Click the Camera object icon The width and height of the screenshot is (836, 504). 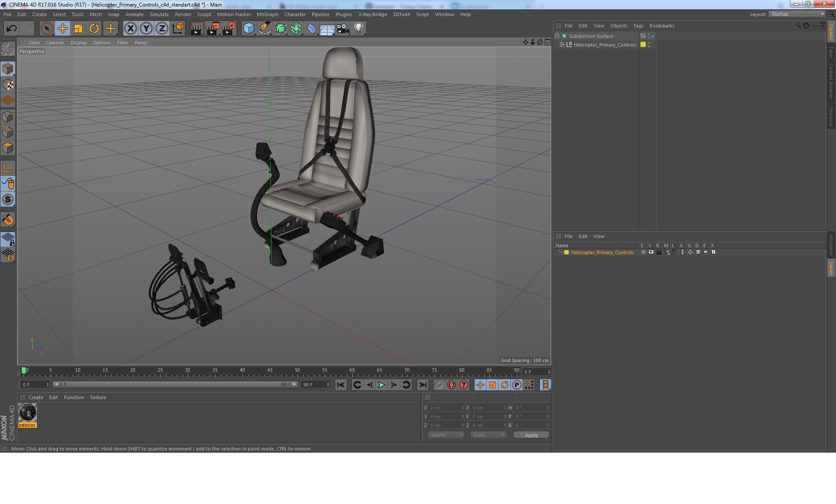[x=343, y=29]
